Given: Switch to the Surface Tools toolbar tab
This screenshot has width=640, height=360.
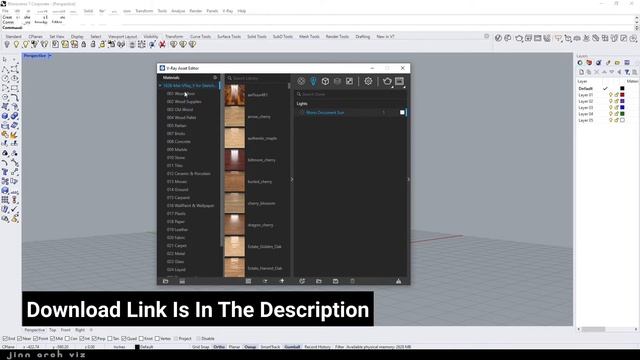Looking at the screenshot, I should (229, 36).
